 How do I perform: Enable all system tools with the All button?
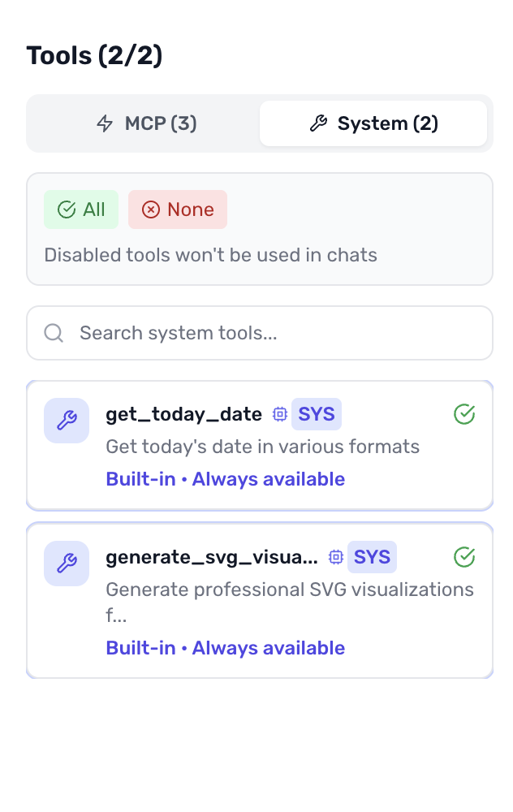coord(80,209)
